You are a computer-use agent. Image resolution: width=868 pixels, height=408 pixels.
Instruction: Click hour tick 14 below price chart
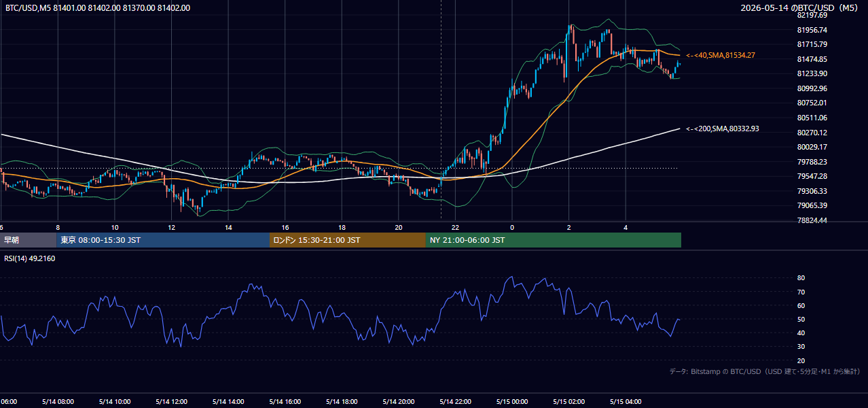tap(228, 227)
